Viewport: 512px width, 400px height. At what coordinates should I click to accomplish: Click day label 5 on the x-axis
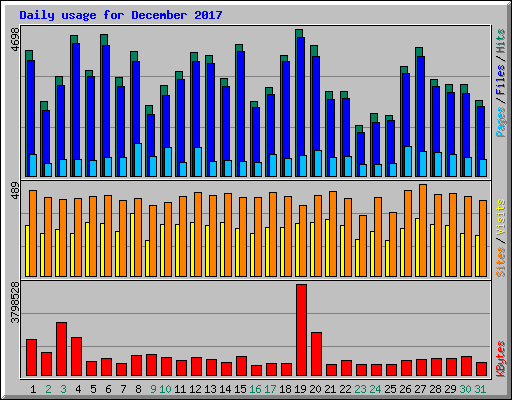[93, 389]
